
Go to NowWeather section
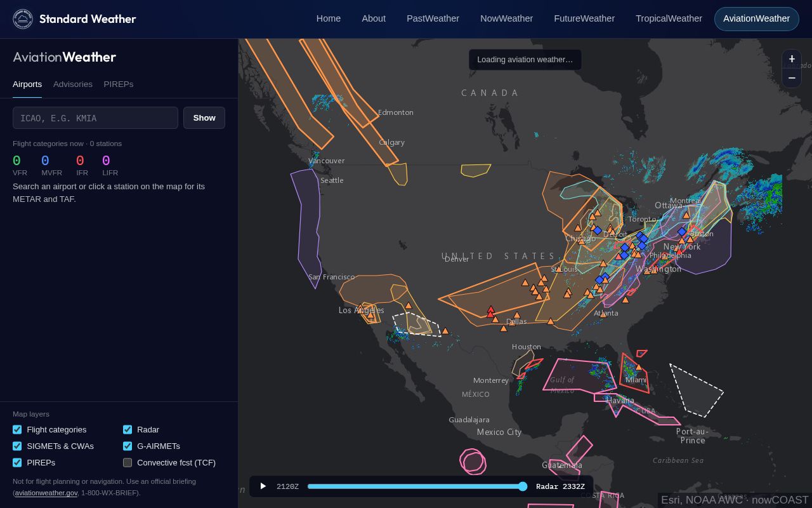pos(506,18)
